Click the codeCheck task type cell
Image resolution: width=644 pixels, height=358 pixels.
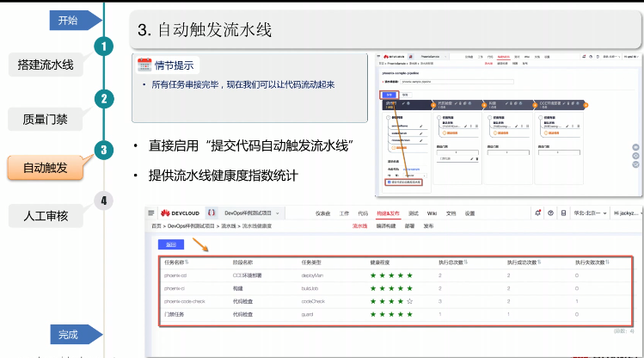313,301
